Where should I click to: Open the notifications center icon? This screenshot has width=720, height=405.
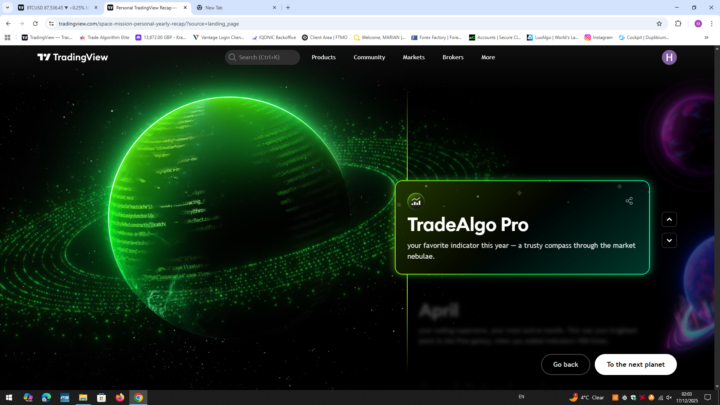click(708, 398)
